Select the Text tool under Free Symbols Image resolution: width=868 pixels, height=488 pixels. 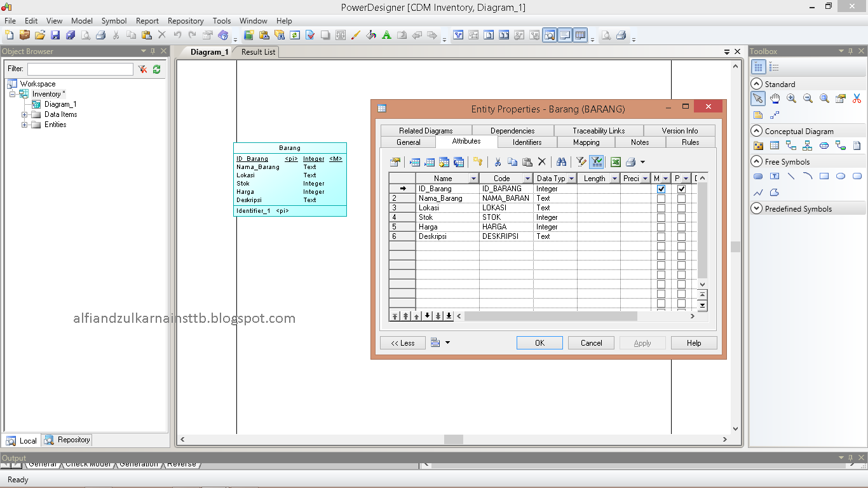(775, 176)
